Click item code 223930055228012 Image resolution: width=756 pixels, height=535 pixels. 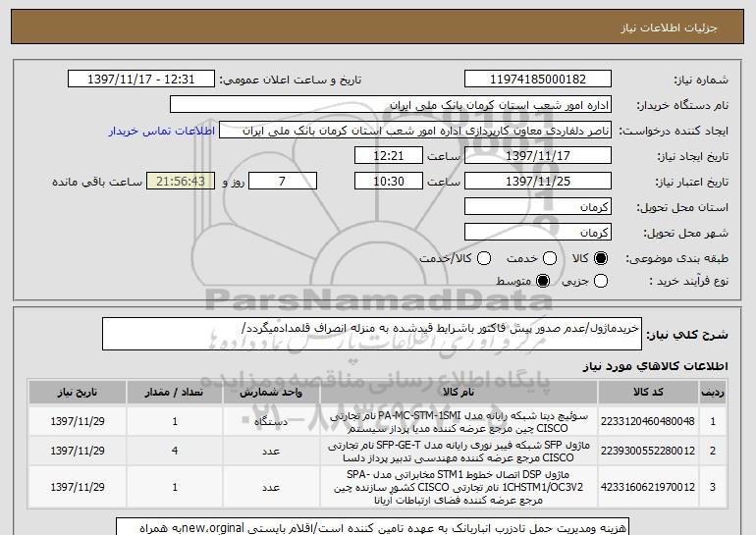click(x=648, y=451)
